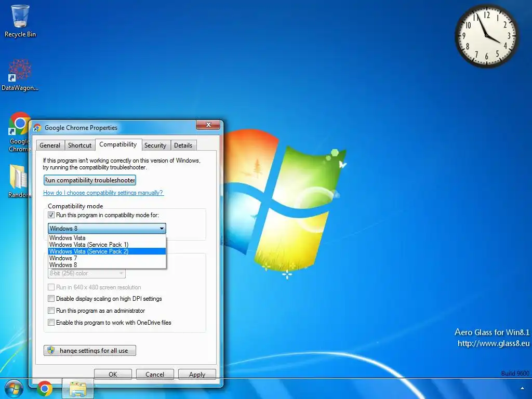Uncheck Run this program in compatibility mode

coord(51,215)
